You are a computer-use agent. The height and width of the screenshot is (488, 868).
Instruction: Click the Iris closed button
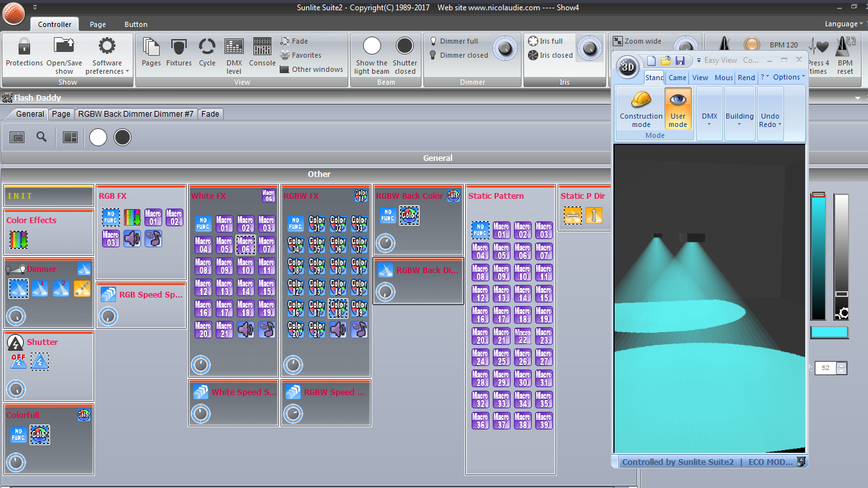pos(550,55)
